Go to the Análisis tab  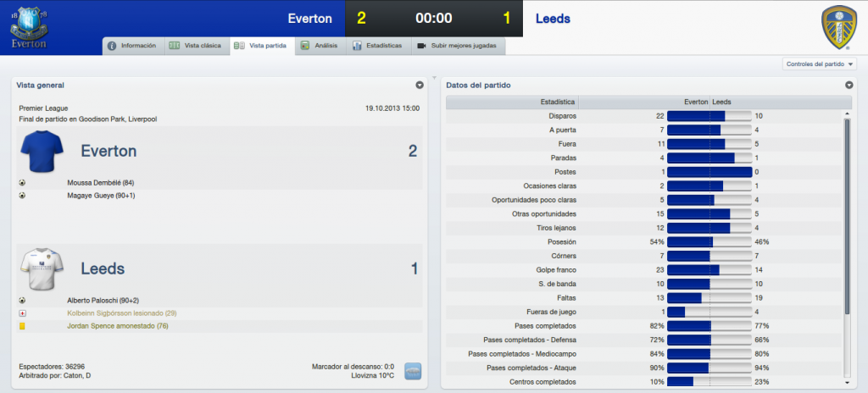pyautogui.click(x=320, y=46)
